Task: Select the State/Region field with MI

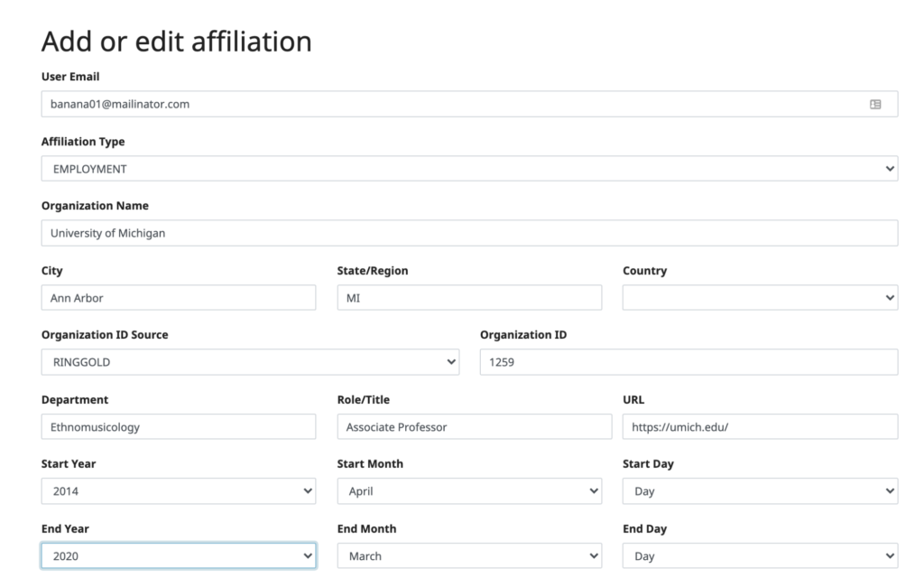Action: coord(469,298)
